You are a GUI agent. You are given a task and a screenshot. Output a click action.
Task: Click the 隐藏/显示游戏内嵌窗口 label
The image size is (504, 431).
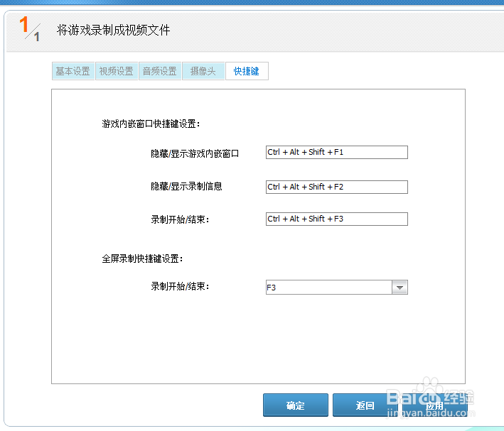click(x=195, y=153)
